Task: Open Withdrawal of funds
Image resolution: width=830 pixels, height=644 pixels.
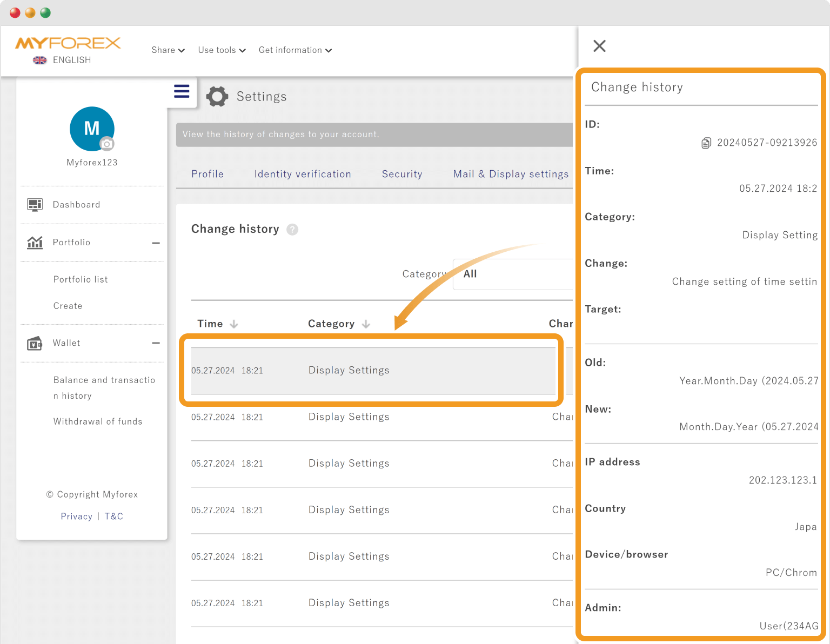Action: point(98,421)
